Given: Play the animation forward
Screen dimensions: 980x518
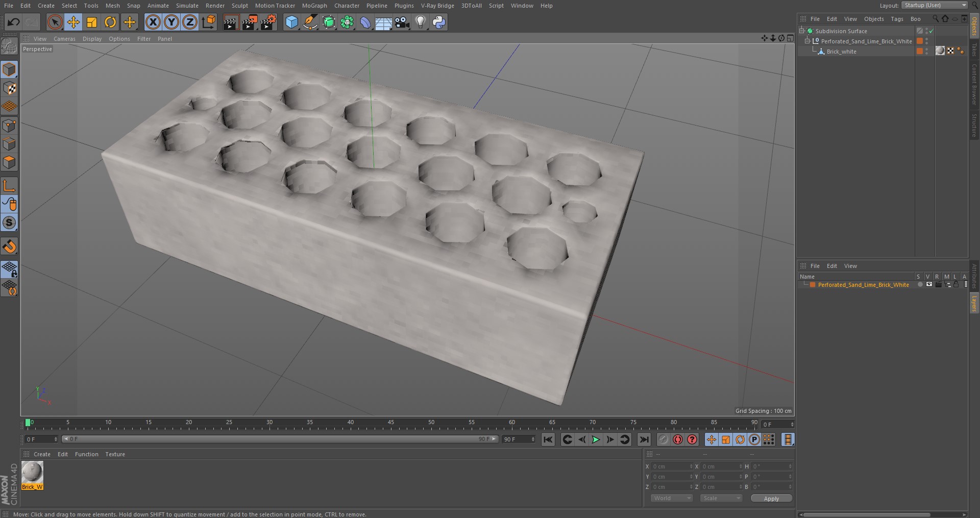Looking at the screenshot, I should (x=596, y=439).
